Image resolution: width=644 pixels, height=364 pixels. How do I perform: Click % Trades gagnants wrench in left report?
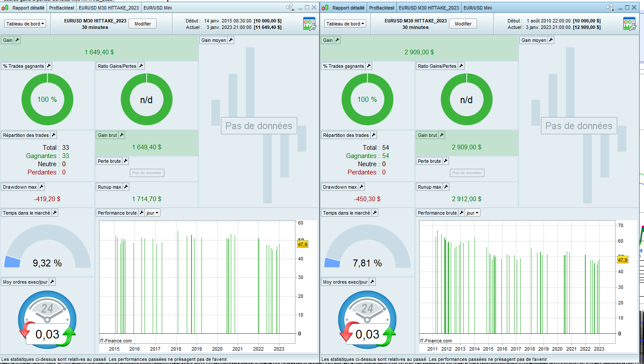point(49,66)
